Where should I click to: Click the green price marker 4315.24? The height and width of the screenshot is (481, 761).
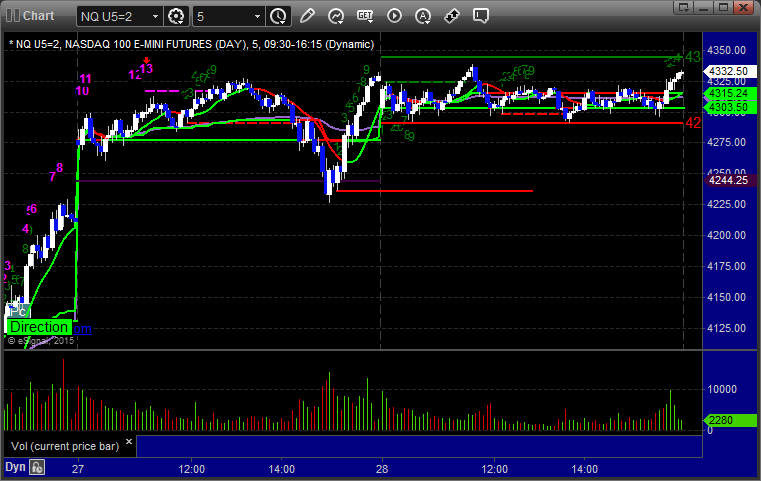point(728,93)
